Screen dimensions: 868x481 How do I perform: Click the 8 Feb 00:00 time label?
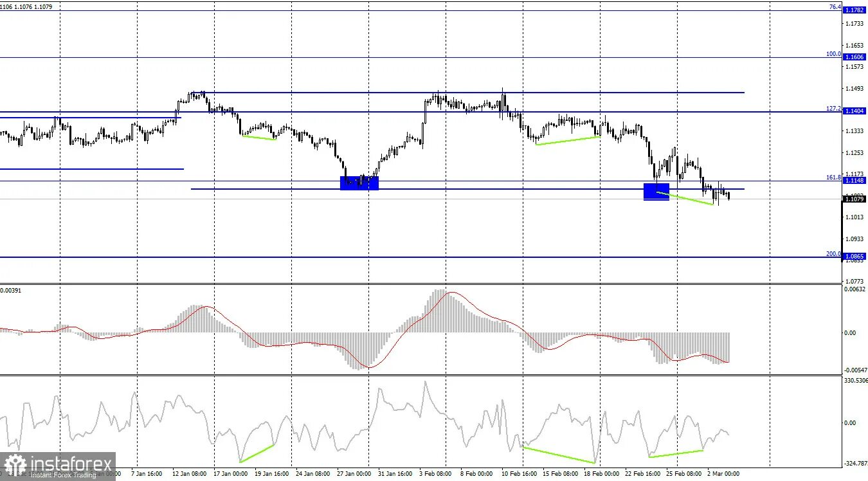(478, 474)
